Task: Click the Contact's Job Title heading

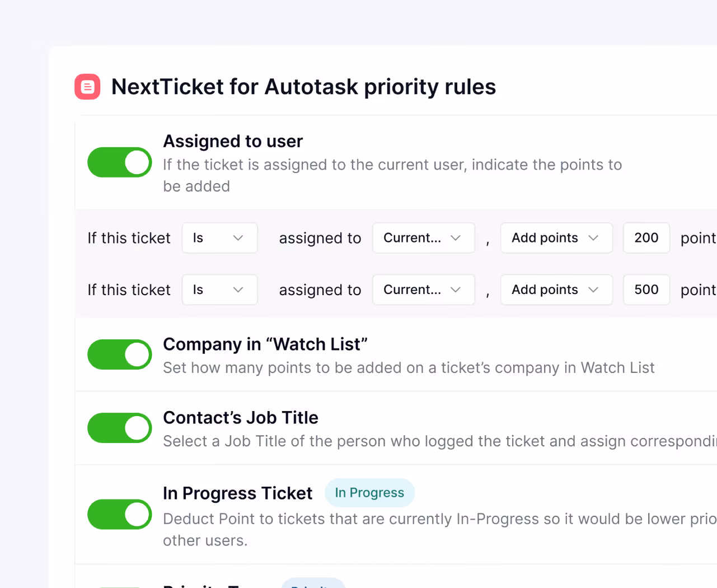Action: point(241,418)
